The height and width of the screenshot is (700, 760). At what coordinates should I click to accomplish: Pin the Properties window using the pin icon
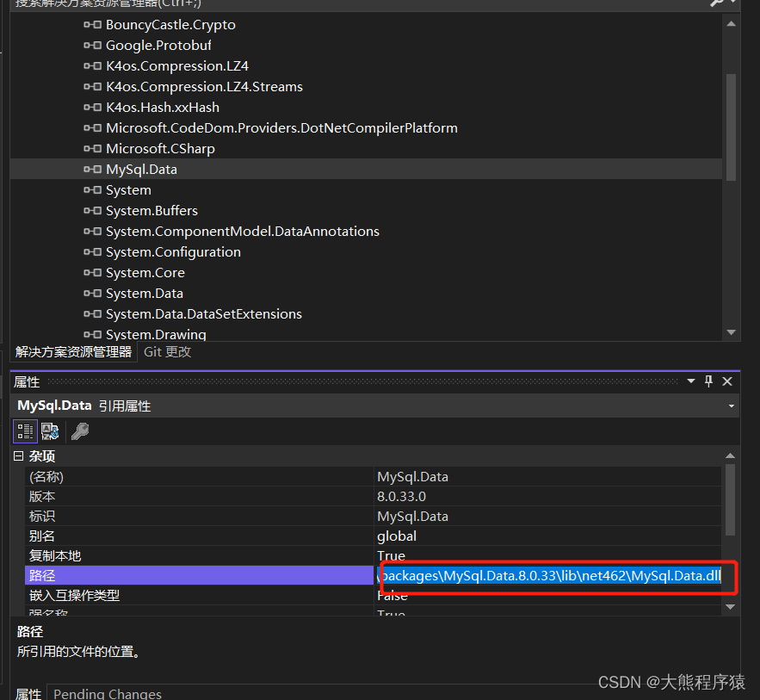click(x=708, y=381)
